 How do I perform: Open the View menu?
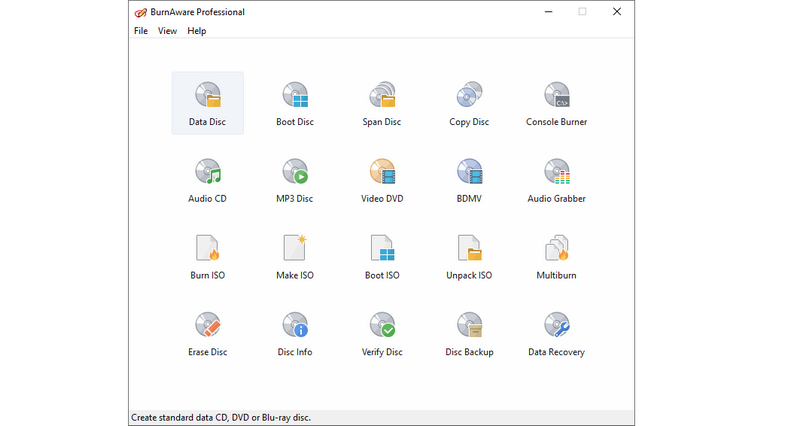167,31
